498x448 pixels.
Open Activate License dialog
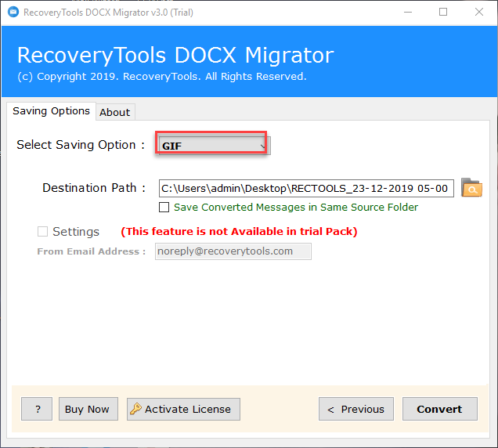click(183, 409)
